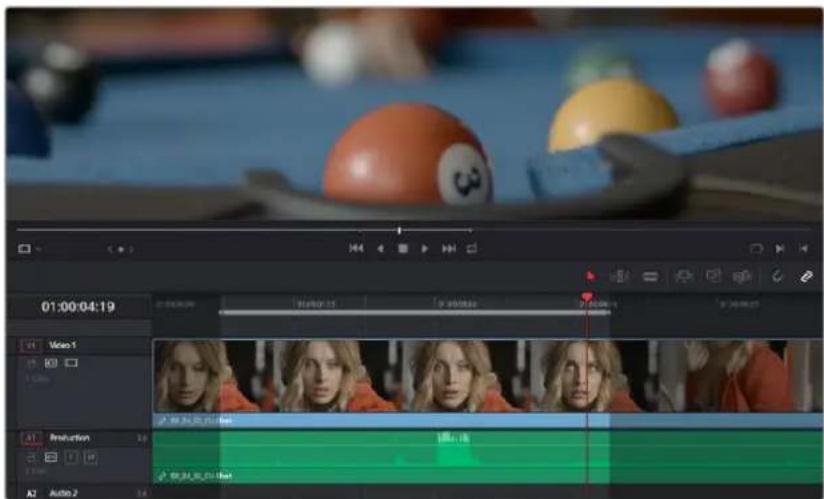Select the green audio clip on Production track
Viewport: 824px width, 499px height.
click(488, 456)
